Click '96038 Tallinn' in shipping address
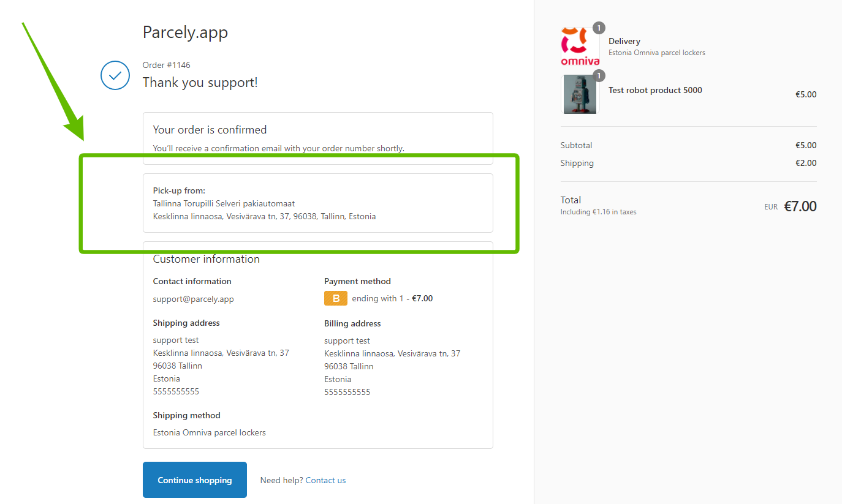The height and width of the screenshot is (504, 842). click(178, 366)
